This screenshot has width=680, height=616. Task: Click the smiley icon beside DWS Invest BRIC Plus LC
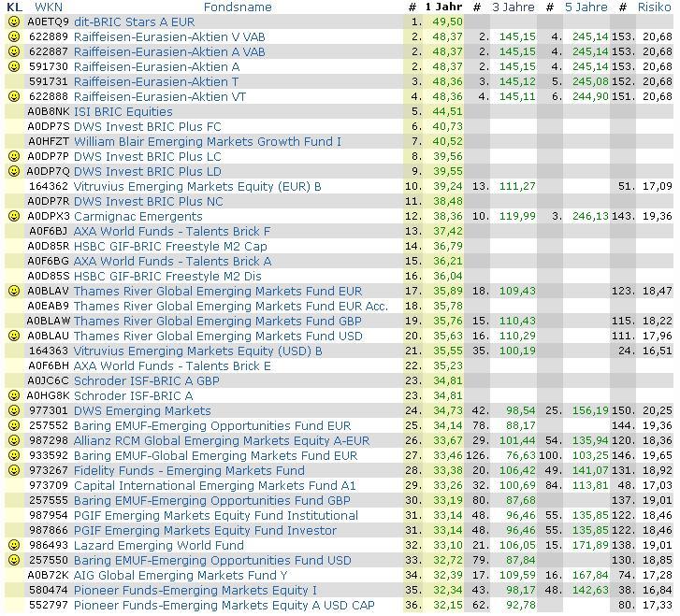[x=14, y=156]
